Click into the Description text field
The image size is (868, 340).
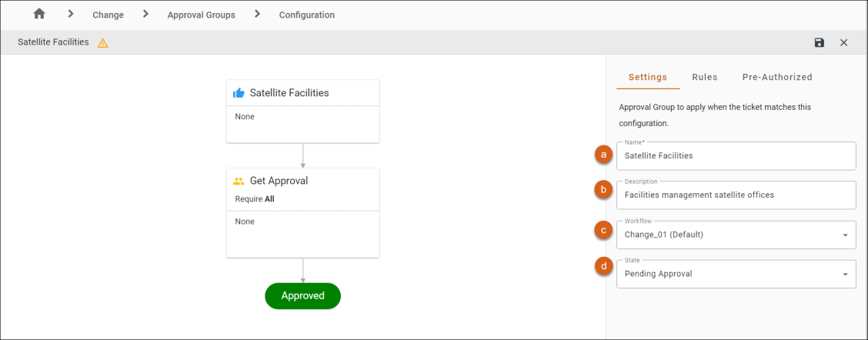[736, 195]
